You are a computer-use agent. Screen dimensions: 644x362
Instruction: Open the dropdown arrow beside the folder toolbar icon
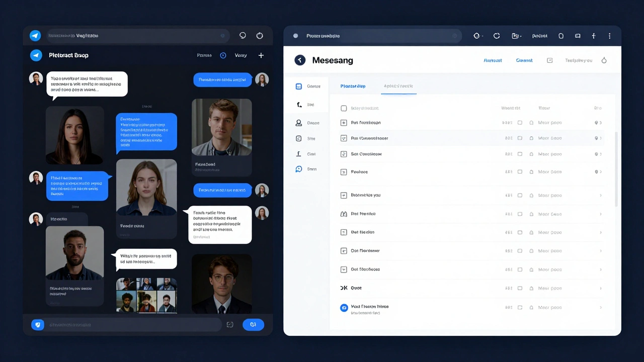[521, 36]
